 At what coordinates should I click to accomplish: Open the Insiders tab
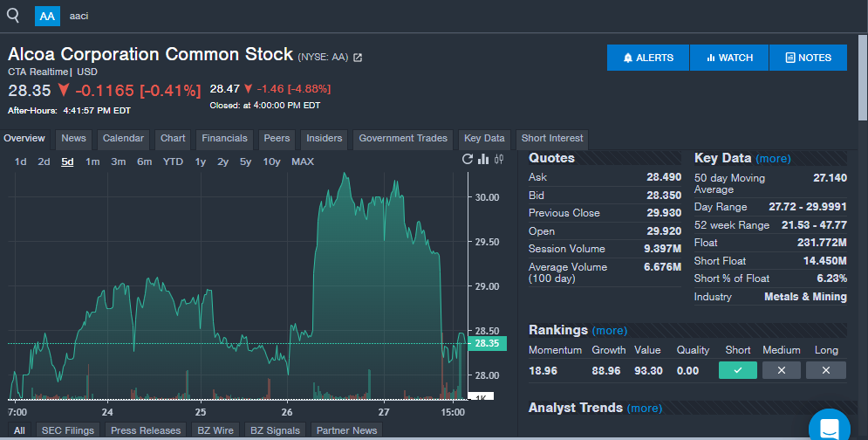click(324, 139)
